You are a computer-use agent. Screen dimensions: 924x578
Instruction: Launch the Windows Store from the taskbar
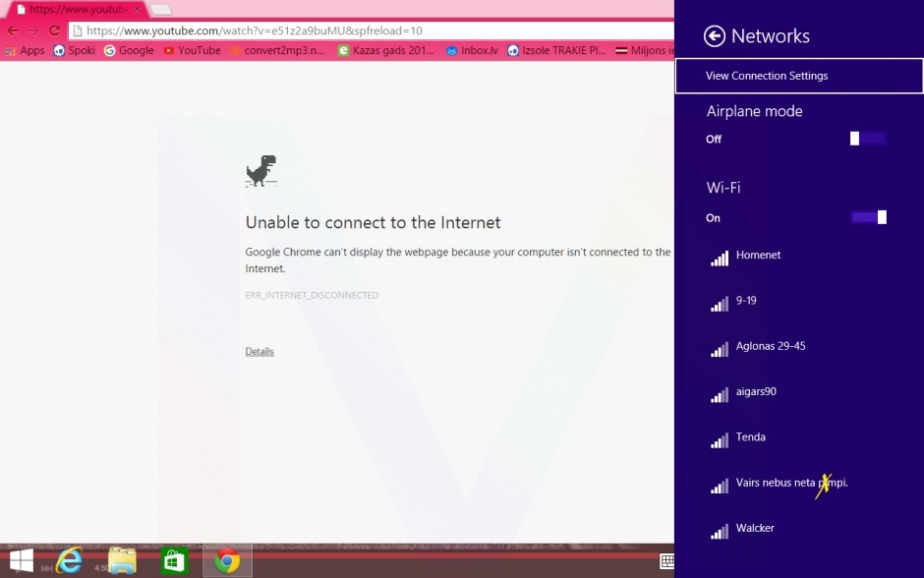point(174,559)
